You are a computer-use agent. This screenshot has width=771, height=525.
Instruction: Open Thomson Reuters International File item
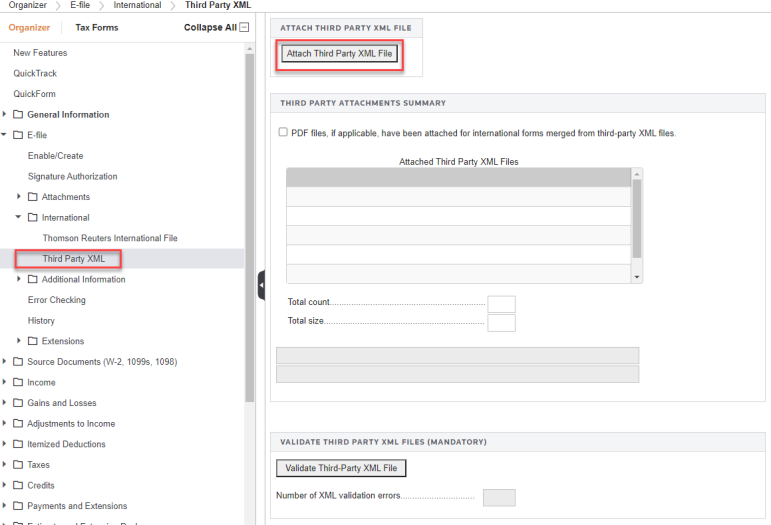[109, 238]
